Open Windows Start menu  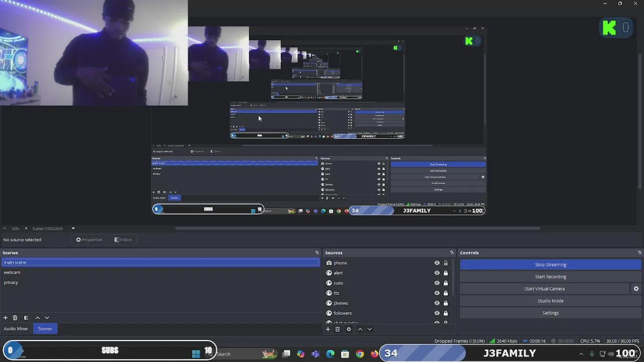pyautogui.click(x=196, y=354)
